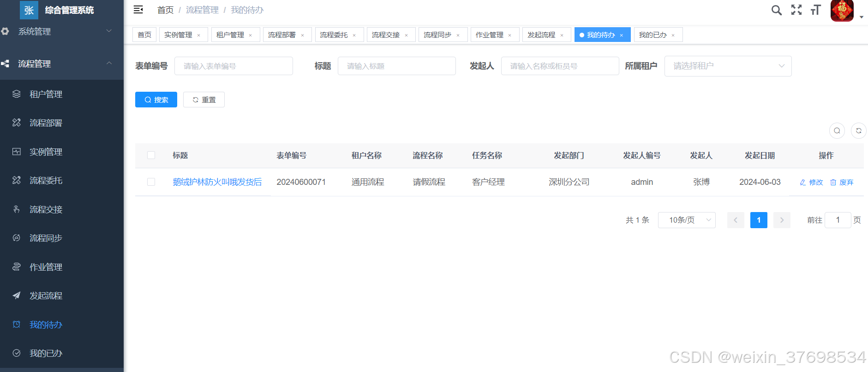Collapse sidebar with hamburger icon
This screenshot has height=372, width=868.
click(138, 10)
